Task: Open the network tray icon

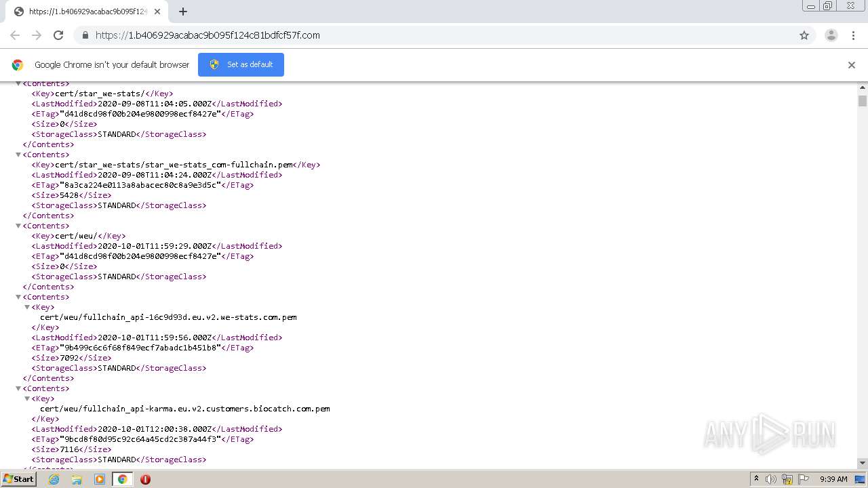Action: (x=787, y=479)
